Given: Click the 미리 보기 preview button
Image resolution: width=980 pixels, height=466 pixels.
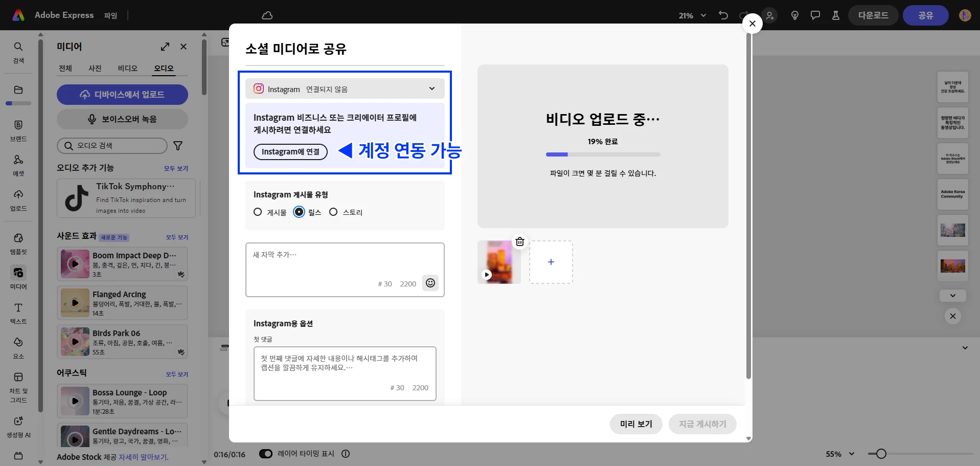Looking at the screenshot, I should (x=636, y=424).
